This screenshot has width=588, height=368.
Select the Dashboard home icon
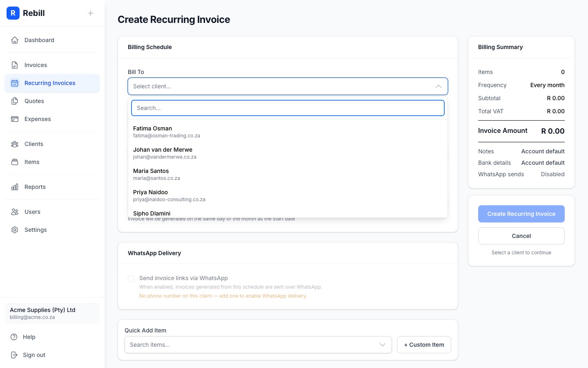click(15, 40)
